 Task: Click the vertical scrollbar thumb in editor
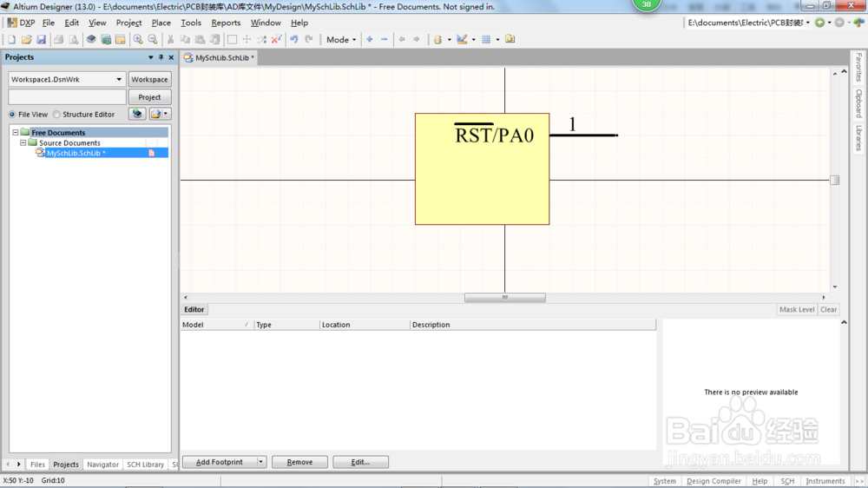[835, 180]
